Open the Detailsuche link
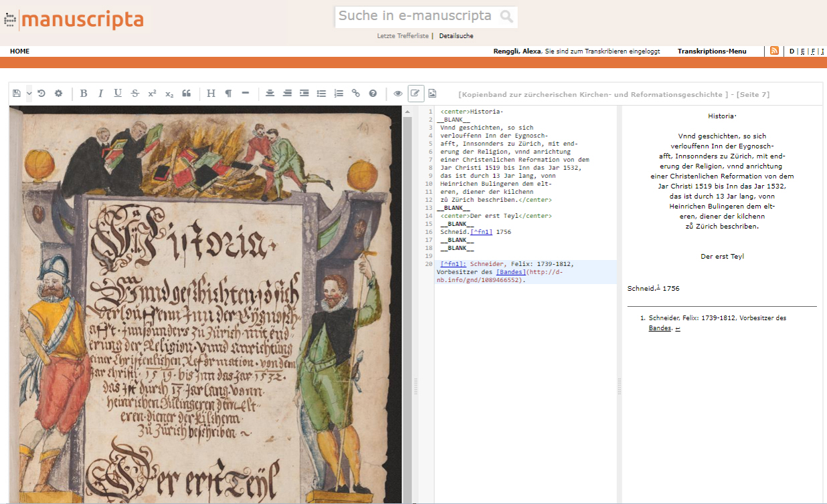The image size is (827, 504). [457, 35]
